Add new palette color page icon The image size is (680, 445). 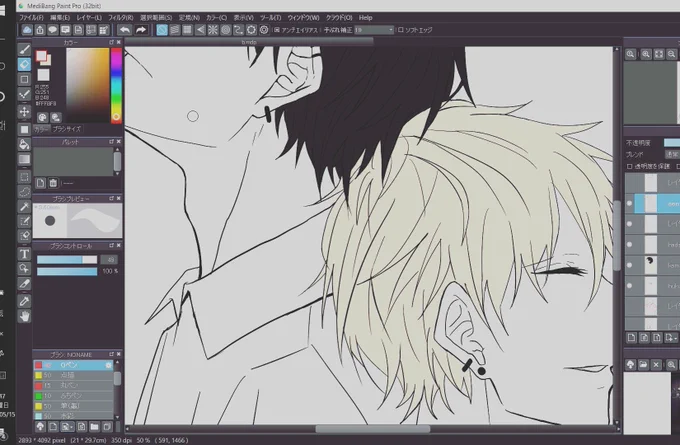[x=40, y=183]
